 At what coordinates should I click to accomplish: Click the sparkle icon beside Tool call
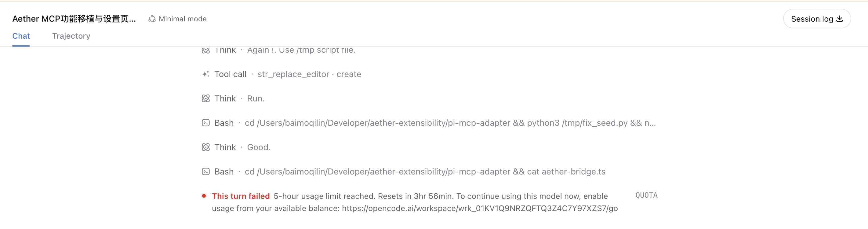pyautogui.click(x=205, y=74)
